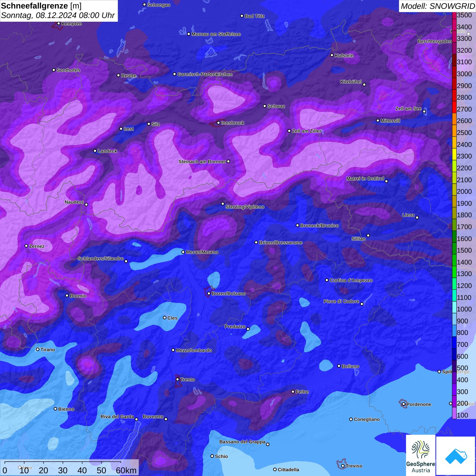Click the 3500 m legend color

pyautogui.click(x=454, y=15)
